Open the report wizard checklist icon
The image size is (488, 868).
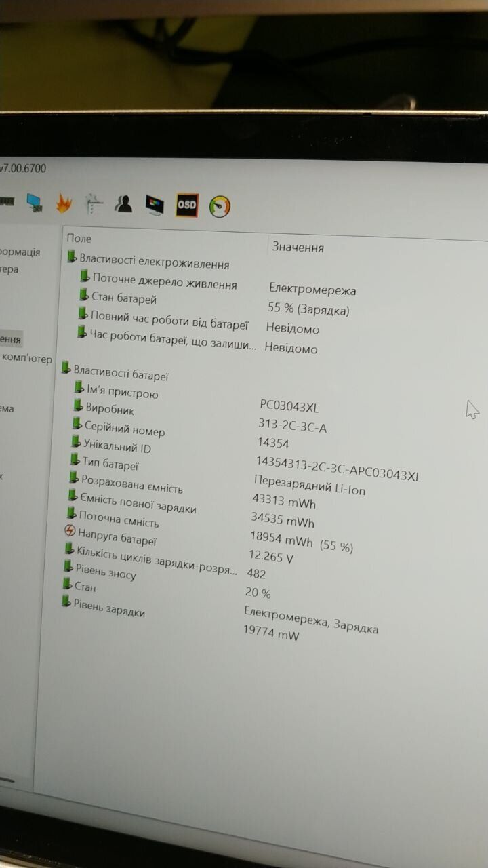pyautogui.click(x=94, y=203)
